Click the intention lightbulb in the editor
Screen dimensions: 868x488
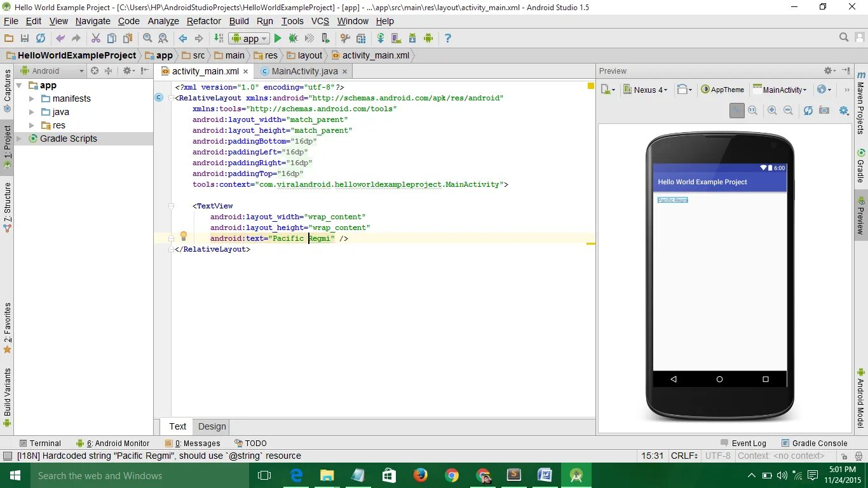point(184,236)
